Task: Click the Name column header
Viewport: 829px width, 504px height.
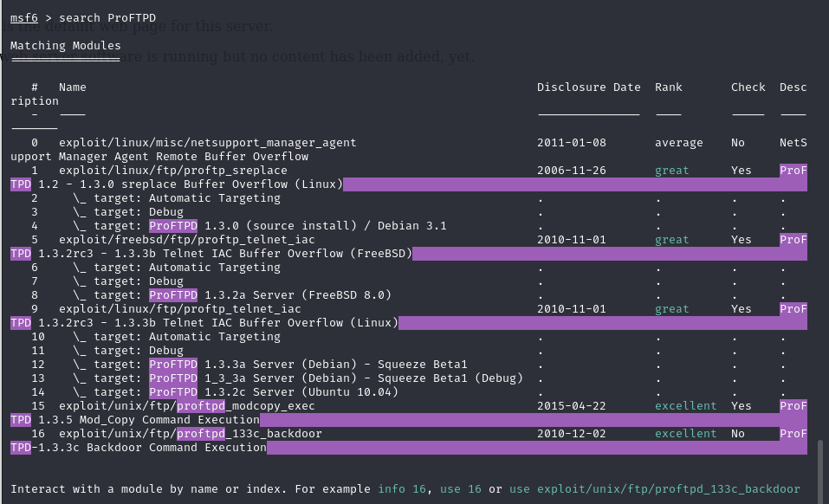Action: point(73,87)
